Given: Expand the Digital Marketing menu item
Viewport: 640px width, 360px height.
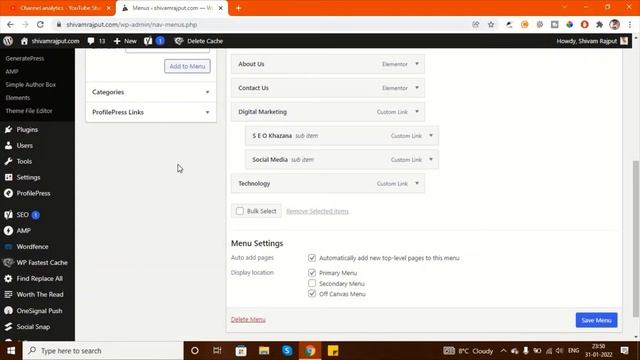Looking at the screenshot, I should pyautogui.click(x=417, y=111).
